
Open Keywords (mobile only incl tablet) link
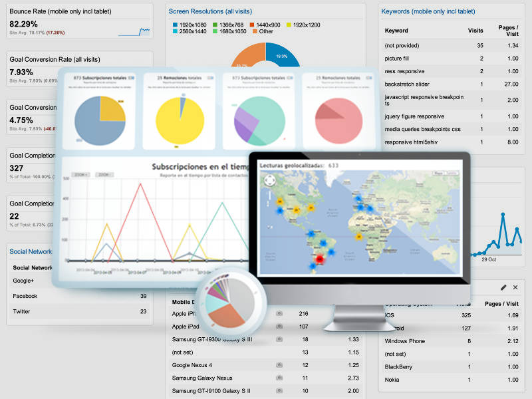[428, 11]
